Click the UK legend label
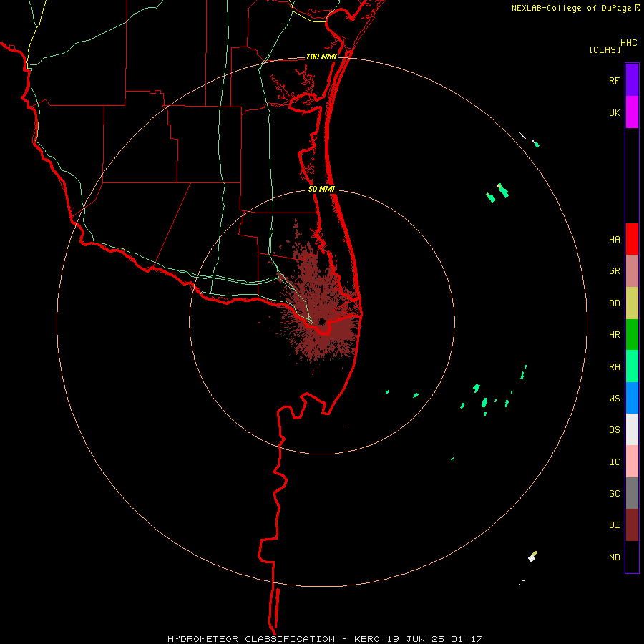The width and height of the screenshot is (644, 644). coord(614,112)
